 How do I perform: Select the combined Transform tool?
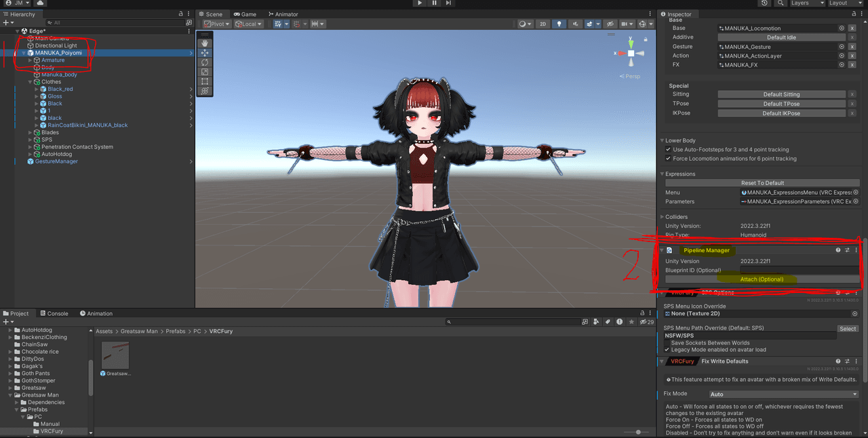205,91
